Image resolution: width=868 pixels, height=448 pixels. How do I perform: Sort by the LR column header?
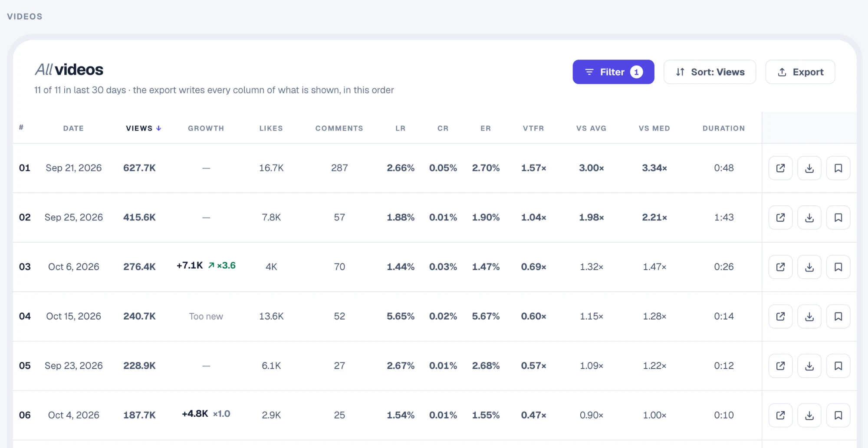[400, 128]
